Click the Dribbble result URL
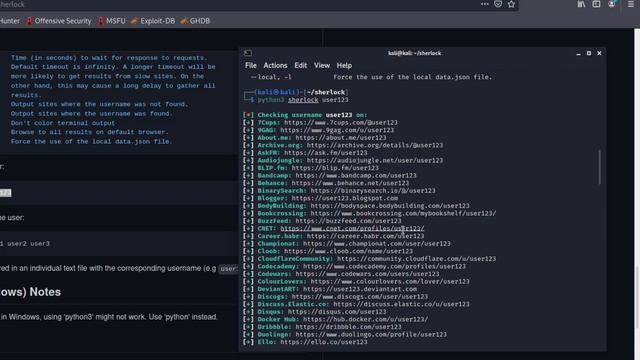640x360 pixels. tap(348, 327)
